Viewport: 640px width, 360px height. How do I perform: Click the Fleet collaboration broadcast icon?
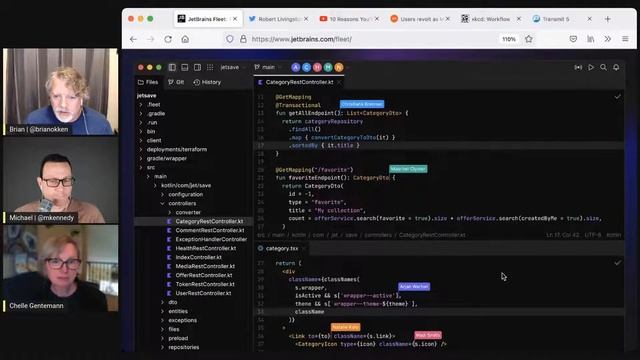(578, 67)
